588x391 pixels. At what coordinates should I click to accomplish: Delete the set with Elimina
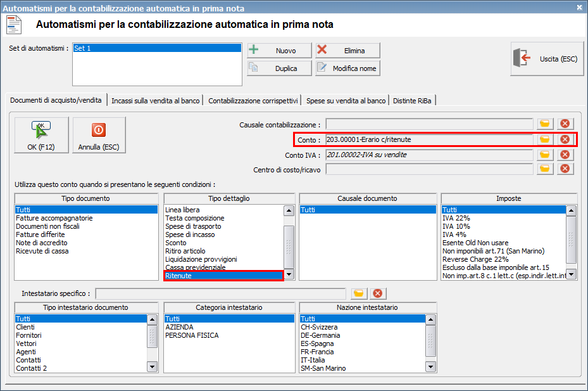pos(347,50)
